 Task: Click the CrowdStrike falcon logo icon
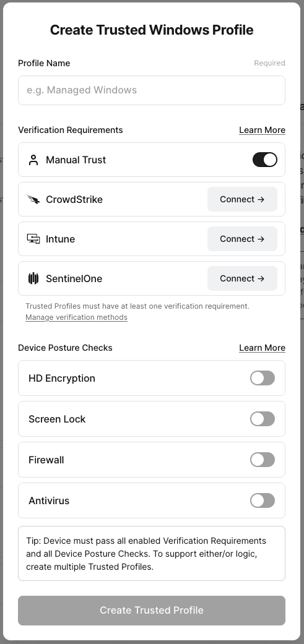click(x=33, y=200)
